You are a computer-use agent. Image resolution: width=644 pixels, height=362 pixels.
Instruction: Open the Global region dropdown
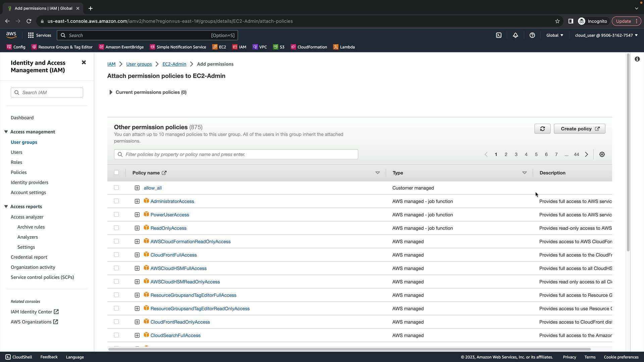point(555,35)
